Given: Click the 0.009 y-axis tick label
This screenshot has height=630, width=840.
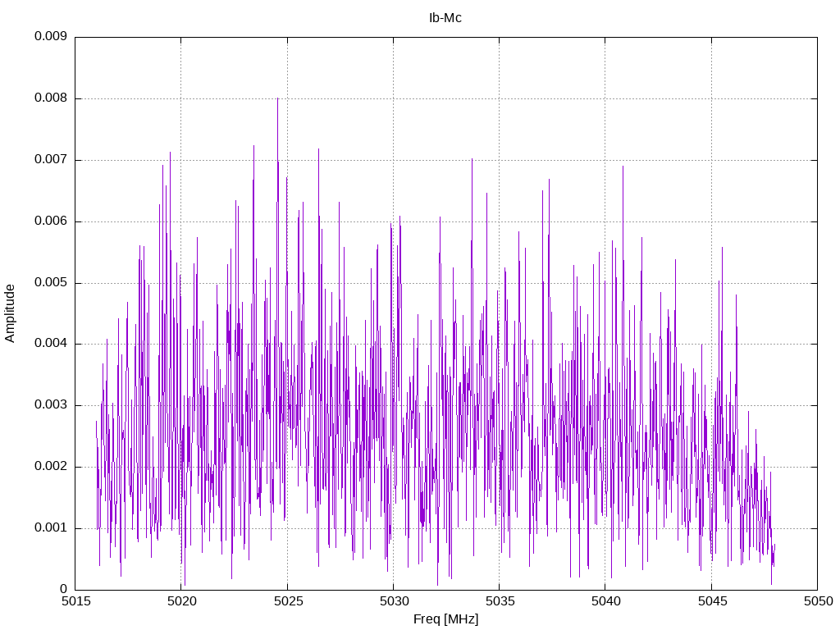Looking at the screenshot, I should click(x=51, y=36).
